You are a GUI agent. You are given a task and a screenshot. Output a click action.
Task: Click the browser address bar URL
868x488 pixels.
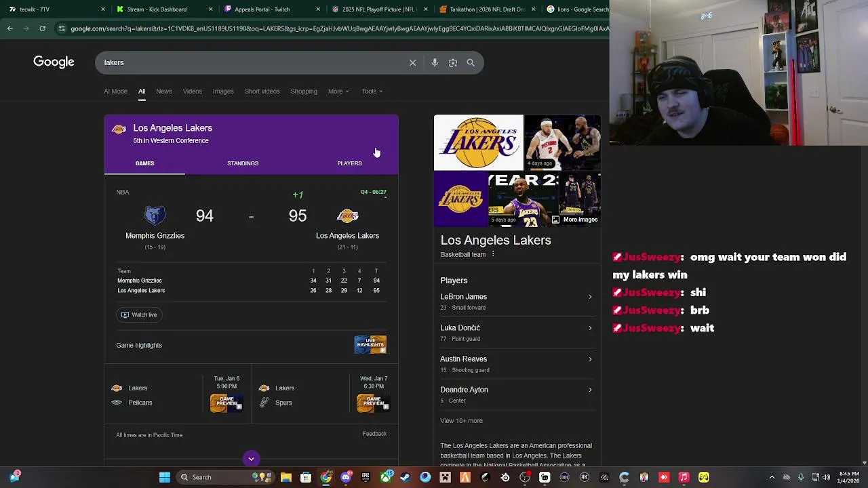(x=339, y=28)
